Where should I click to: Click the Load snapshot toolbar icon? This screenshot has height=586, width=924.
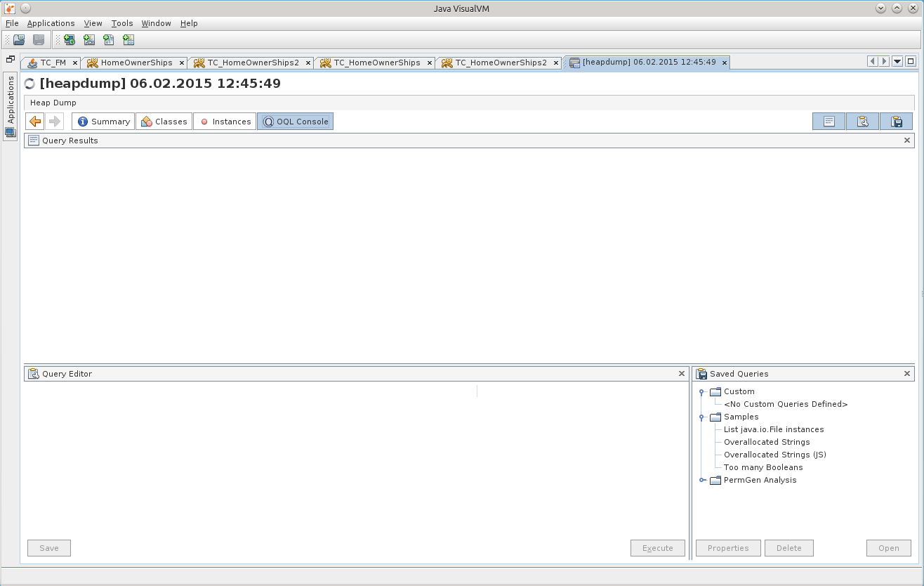19,40
